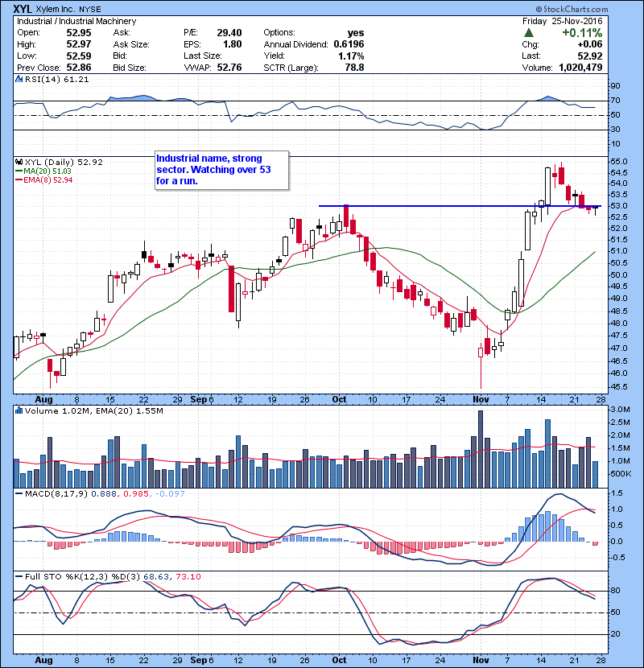The width and height of the screenshot is (644, 668).
Task: Click the red EMA(8) legend line marker
Action: (19, 179)
